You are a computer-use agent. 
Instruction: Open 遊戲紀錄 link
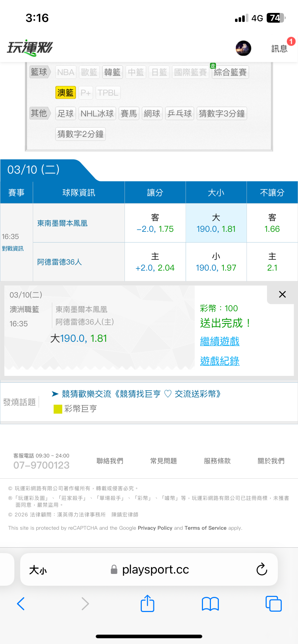click(x=220, y=361)
